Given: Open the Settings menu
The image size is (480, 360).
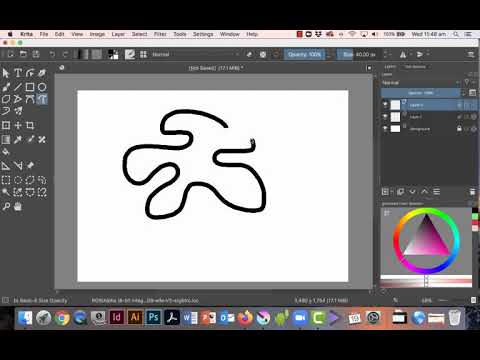Looking at the screenshot, I should click(x=203, y=34).
